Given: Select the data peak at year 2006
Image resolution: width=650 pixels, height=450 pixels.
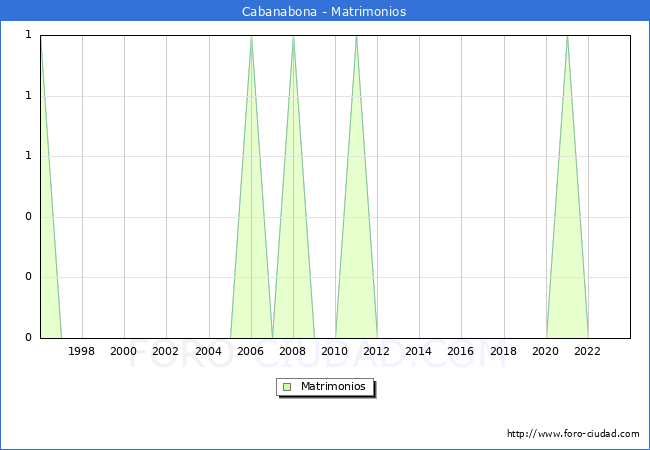Looking at the screenshot, I should [251, 38].
